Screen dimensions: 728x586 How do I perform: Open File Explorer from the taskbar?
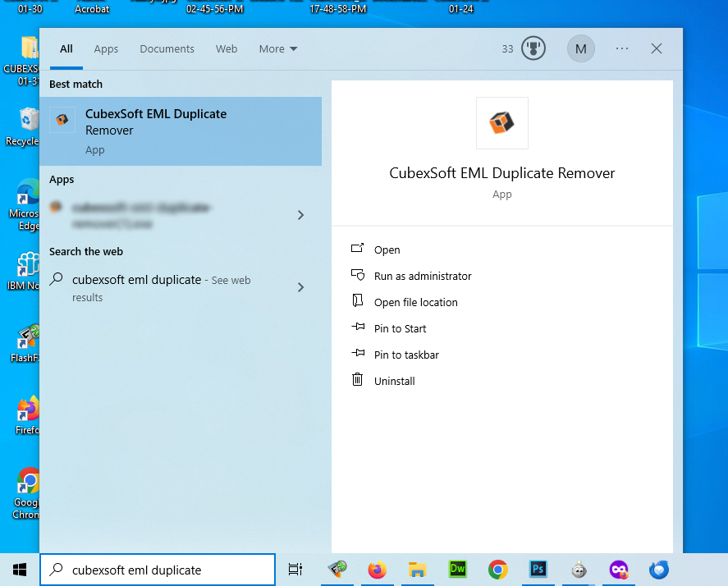pos(417,570)
